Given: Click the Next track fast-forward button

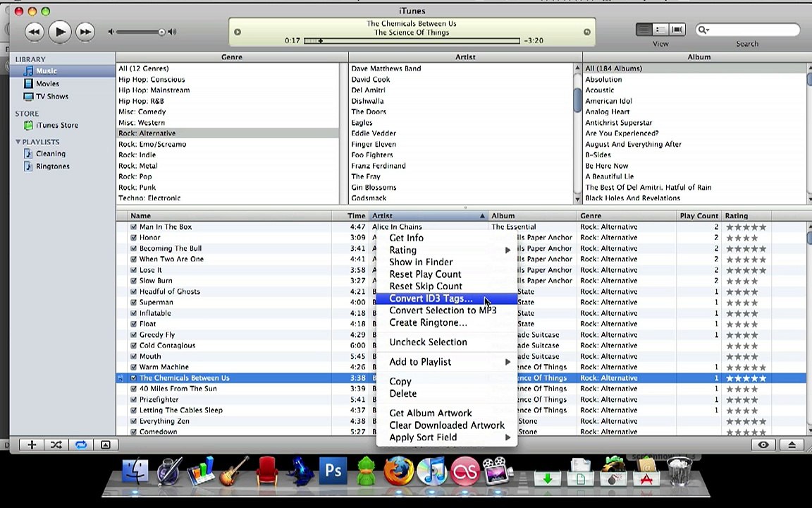Looking at the screenshot, I should 85,32.
